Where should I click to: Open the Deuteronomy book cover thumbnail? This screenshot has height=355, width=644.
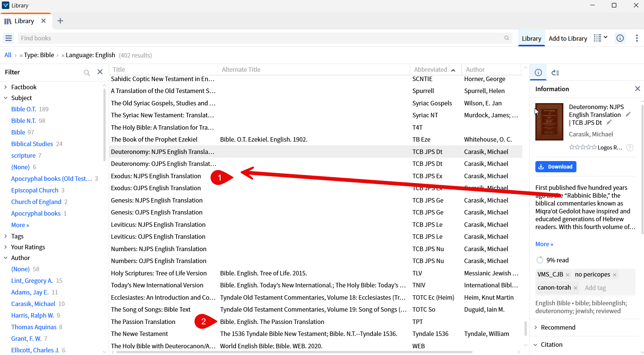click(549, 122)
